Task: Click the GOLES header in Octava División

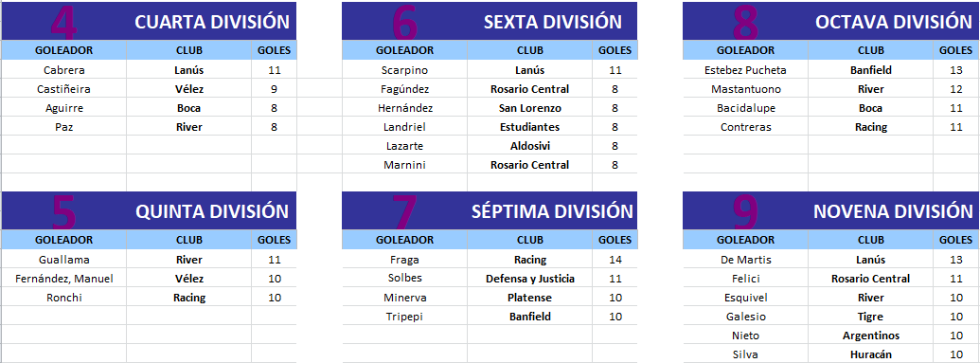Action: pyautogui.click(x=956, y=50)
